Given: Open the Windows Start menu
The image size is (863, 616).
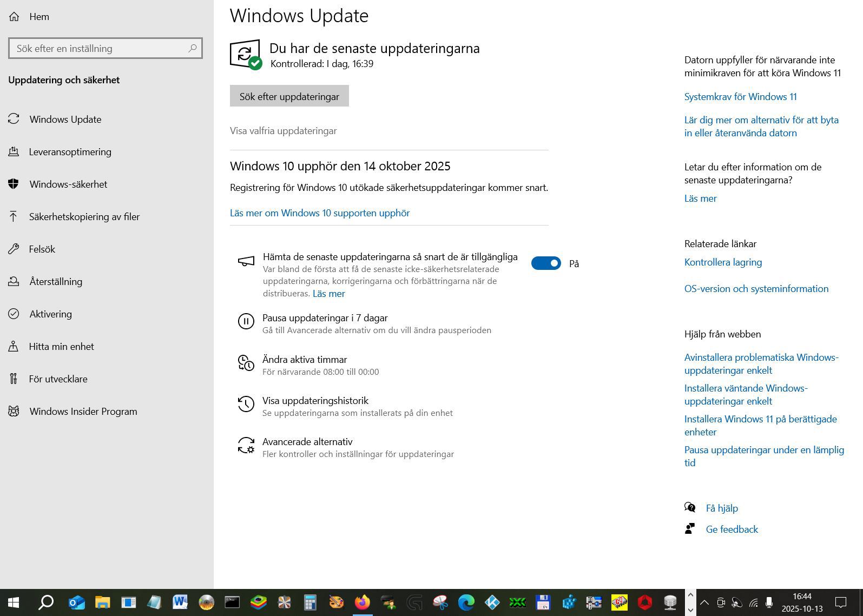Looking at the screenshot, I should pyautogui.click(x=14, y=602).
